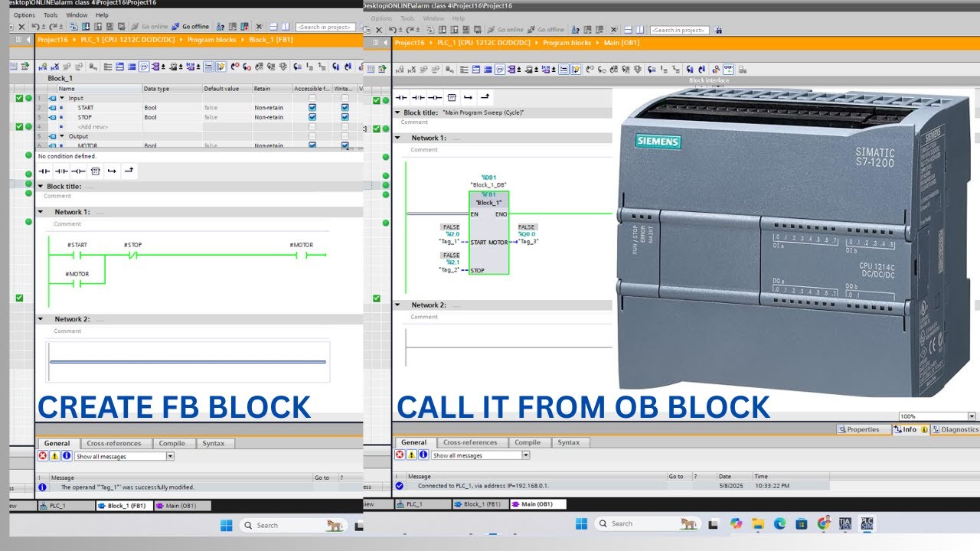Image resolution: width=980 pixels, height=551 pixels.
Task: Show all messages dropdown in left panel
Action: (124, 456)
